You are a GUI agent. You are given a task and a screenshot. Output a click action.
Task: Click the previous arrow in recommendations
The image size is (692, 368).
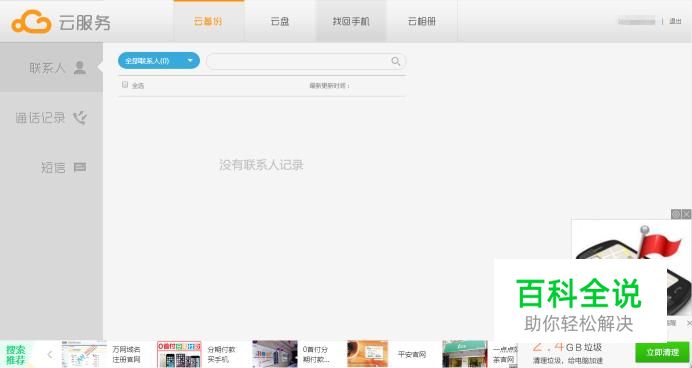tap(50, 354)
